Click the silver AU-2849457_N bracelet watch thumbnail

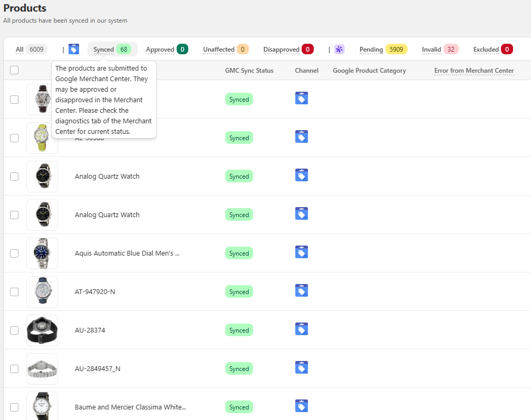tap(42, 369)
